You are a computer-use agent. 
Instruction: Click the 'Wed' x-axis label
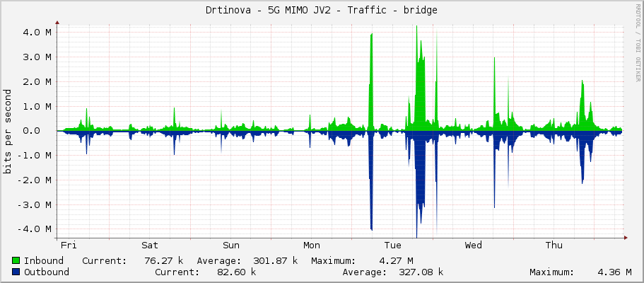pos(474,246)
